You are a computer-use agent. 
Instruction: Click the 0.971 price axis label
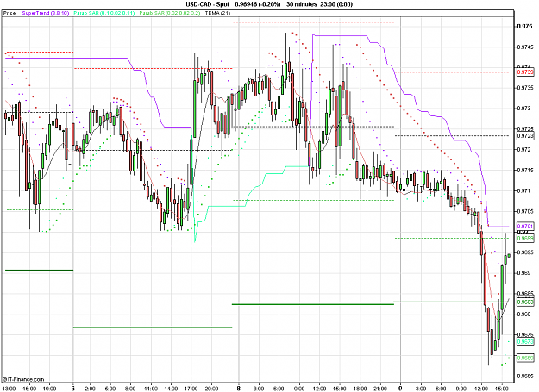point(524,190)
